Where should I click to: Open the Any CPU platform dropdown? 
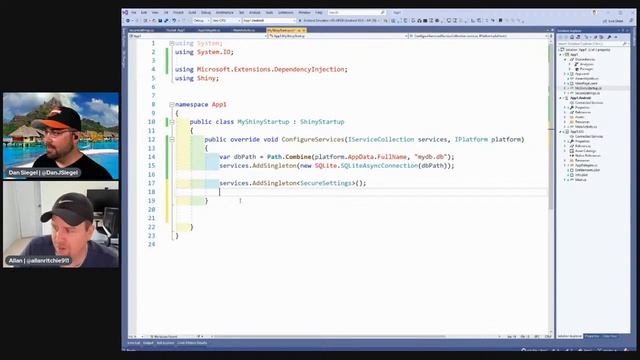pyautogui.click(x=226, y=20)
